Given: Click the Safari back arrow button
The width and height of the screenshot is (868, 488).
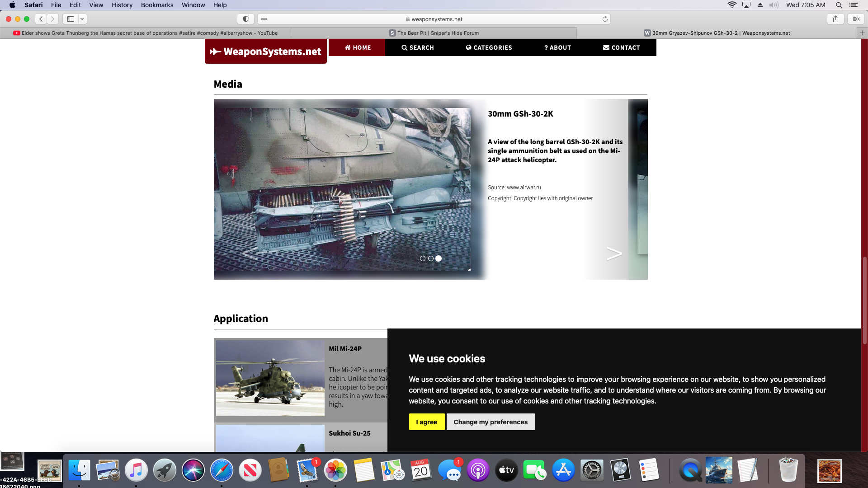Looking at the screenshot, I should point(41,19).
